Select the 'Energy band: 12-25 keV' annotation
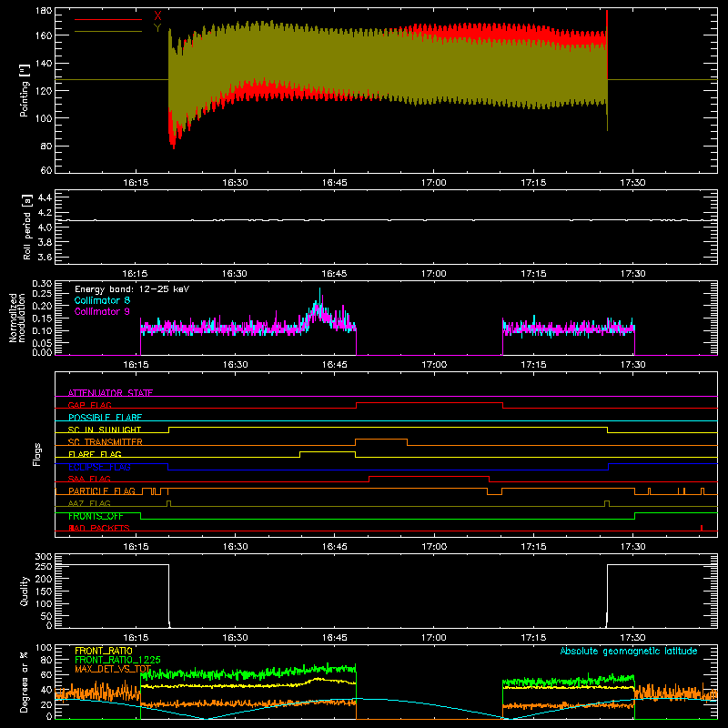Viewport: 728px width, 728px height. click(x=132, y=289)
